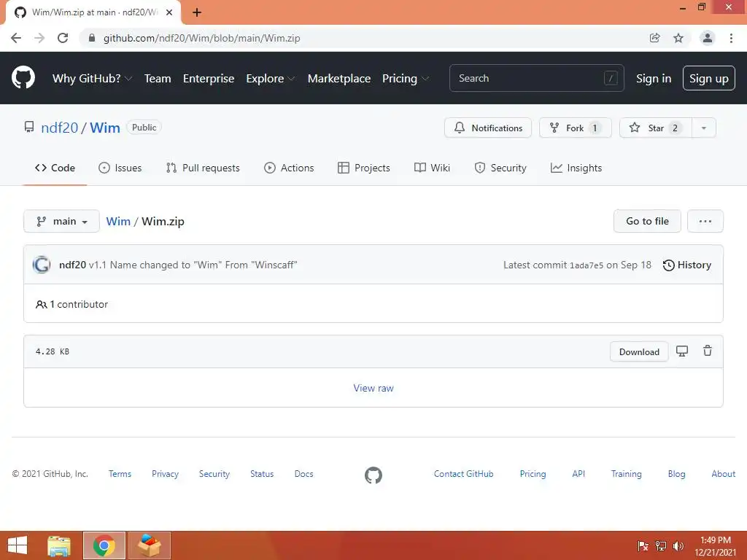Open Marketplace in header
747x560 pixels.
[339, 78]
